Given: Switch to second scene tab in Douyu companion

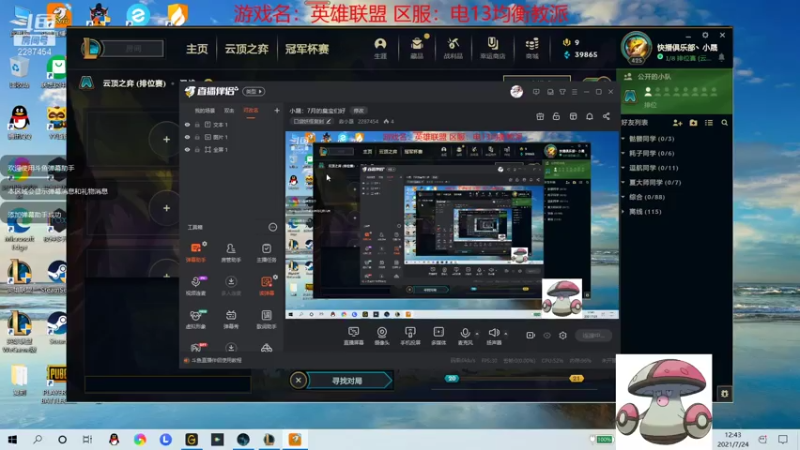Looking at the screenshot, I should pyautogui.click(x=229, y=111).
